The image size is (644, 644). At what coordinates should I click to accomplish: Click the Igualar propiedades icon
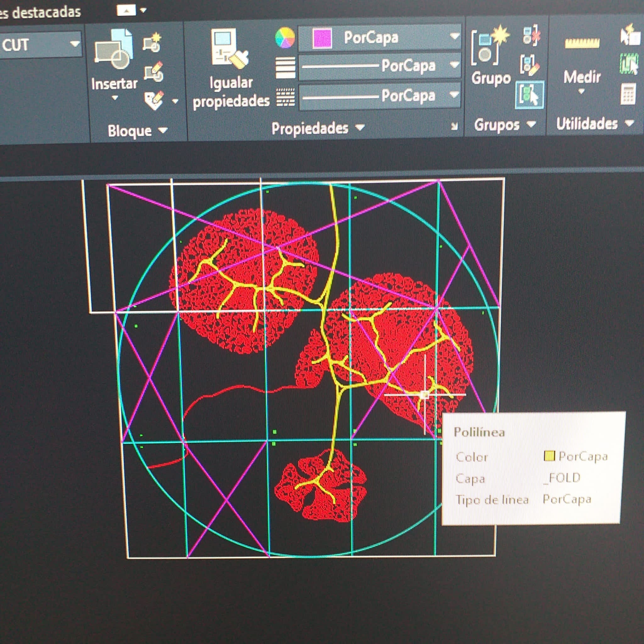[230, 48]
